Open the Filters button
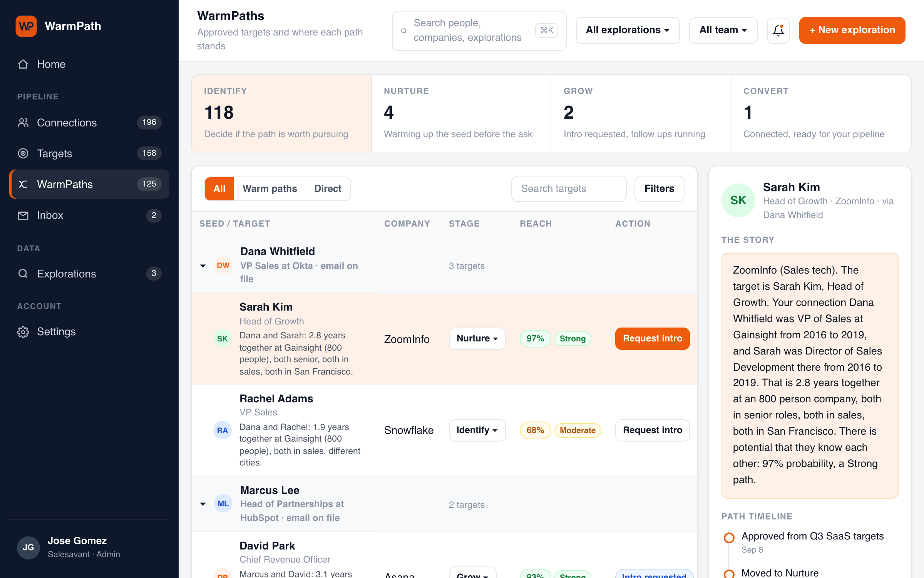The image size is (924, 578). pyautogui.click(x=660, y=189)
